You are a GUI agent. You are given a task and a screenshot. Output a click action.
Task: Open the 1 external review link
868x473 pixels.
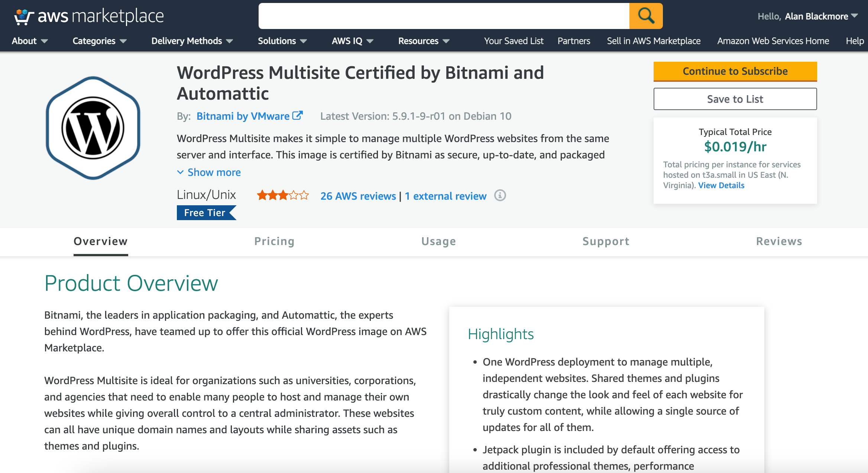click(446, 196)
